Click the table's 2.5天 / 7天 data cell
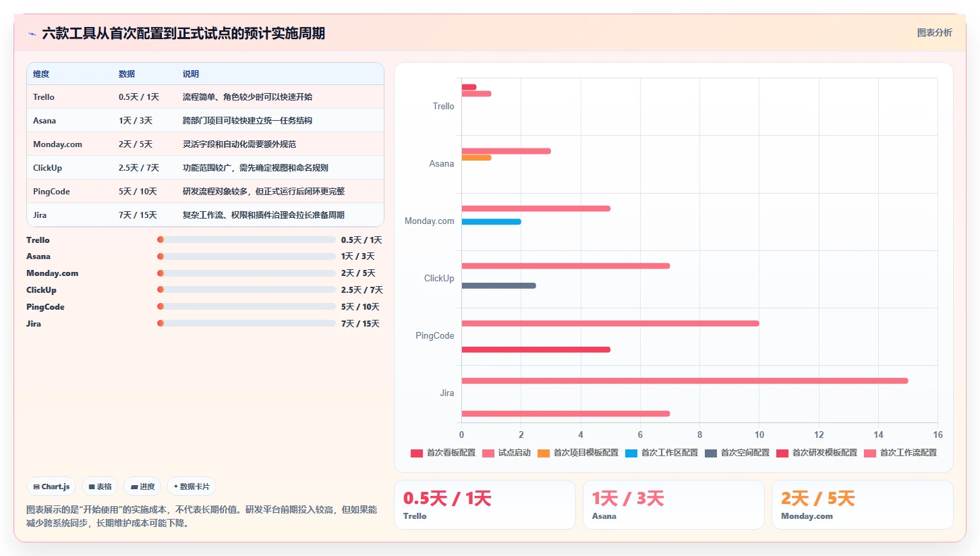The image size is (980, 556). [x=139, y=168]
